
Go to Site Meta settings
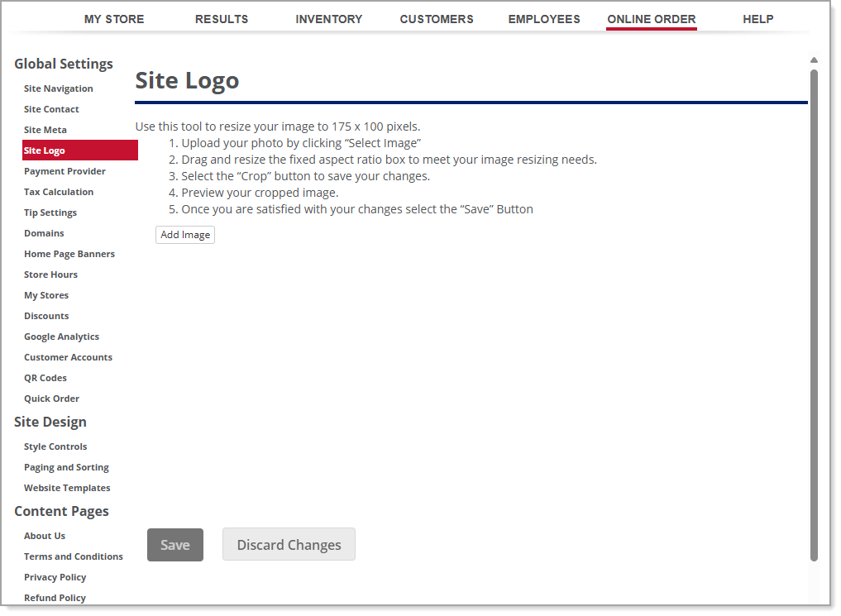click(x=45, y=130)
